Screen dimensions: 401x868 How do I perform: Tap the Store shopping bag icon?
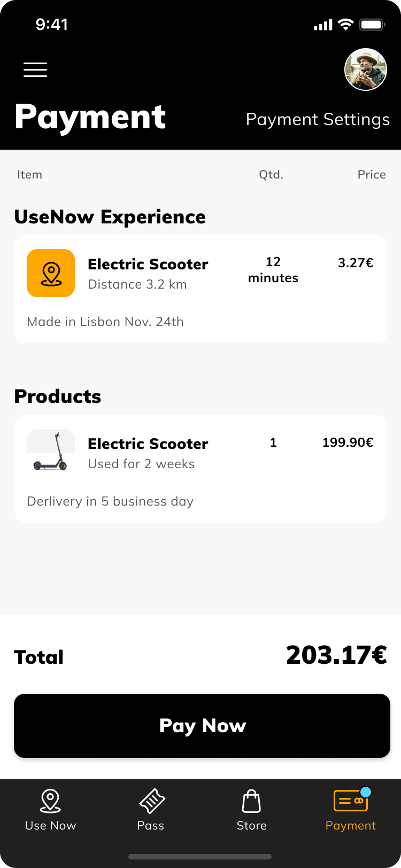tap(251, 801)
